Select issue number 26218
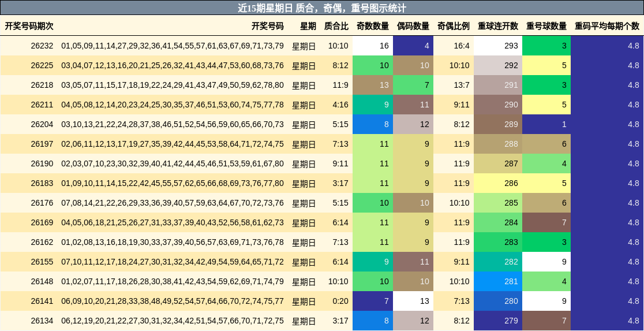This screenshot has height=331, width=644. [42, 85]
